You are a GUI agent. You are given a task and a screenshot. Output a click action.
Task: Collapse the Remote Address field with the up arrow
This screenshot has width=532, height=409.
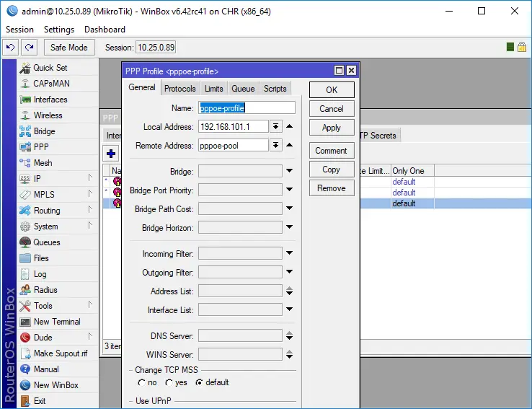[289, 145]
